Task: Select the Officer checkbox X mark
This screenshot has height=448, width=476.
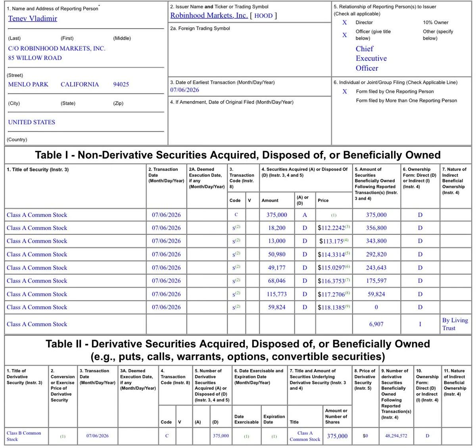Action: click(x=345, y=35)
